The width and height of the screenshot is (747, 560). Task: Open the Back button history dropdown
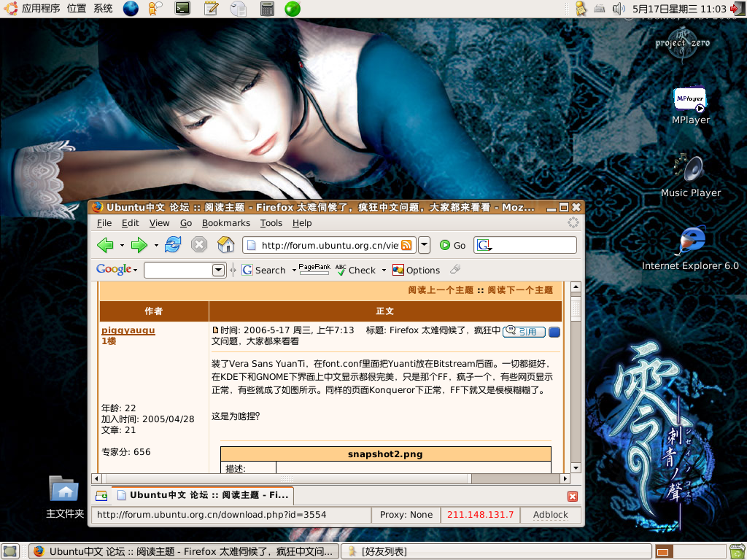(122, 245)
